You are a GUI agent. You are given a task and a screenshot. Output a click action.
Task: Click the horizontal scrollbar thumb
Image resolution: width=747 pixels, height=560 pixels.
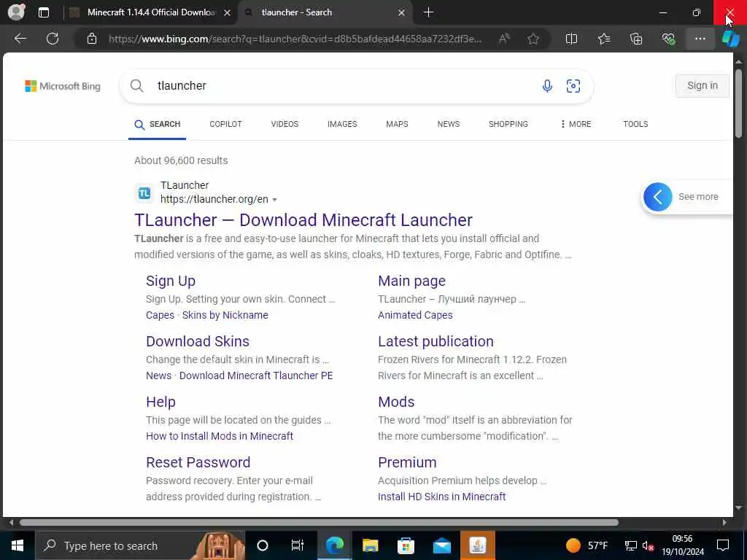(x=319, y=522)
